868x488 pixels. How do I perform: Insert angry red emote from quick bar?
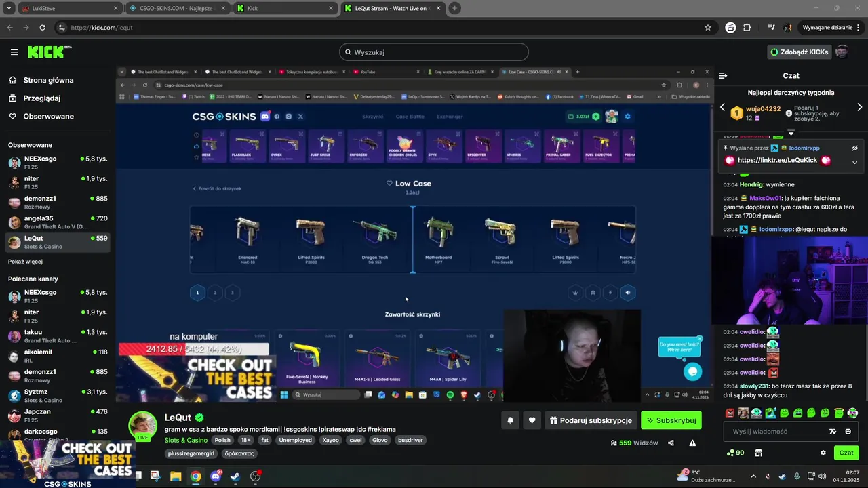click(730, 413)
